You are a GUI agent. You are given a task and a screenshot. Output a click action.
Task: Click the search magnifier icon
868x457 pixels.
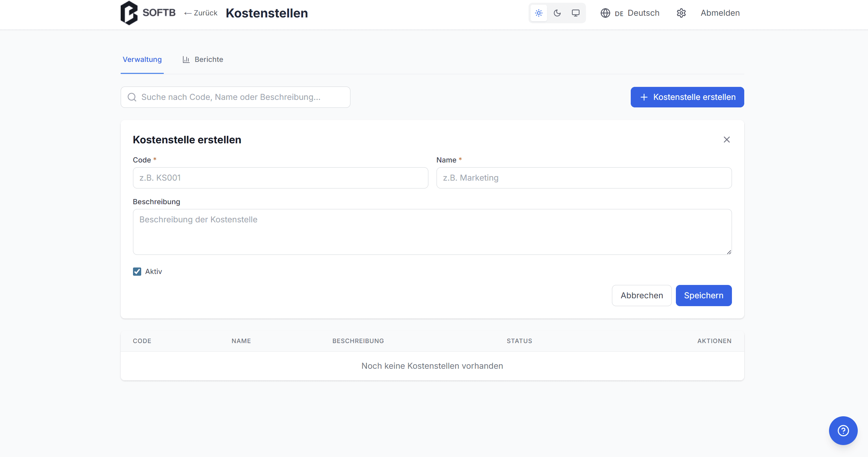click(x=132, y=97)
